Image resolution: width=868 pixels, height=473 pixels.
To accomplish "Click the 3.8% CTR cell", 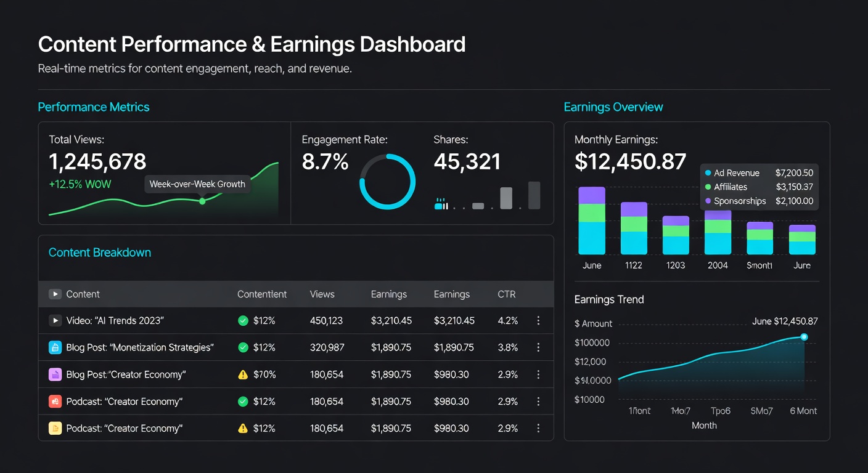I will pyautogui.click(x=508, y=347).
